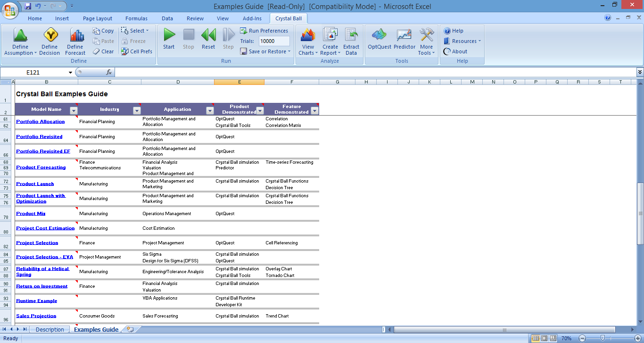Screen dimensions: 644x343
Task: Start the simulation
Action: point(169,39)
